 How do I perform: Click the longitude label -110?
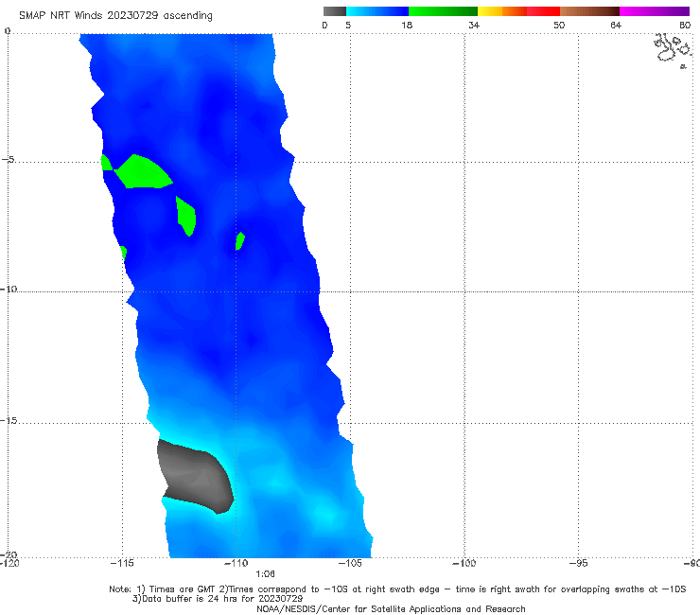pyautogui.click(x=236, y=563)
